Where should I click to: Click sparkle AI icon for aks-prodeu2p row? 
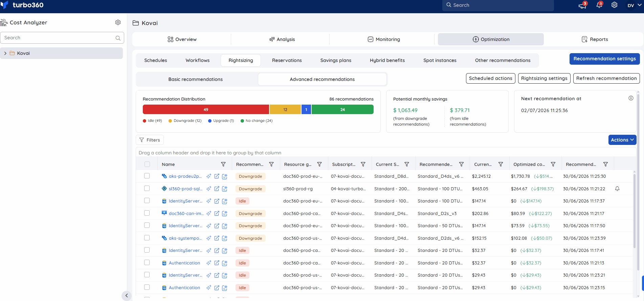(209, 176)
